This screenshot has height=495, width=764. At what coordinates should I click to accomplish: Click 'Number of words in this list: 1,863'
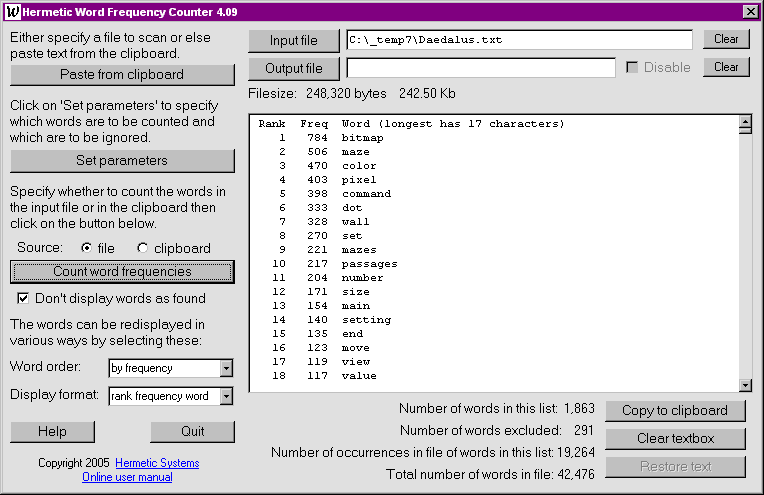click(x=497, y=408)
